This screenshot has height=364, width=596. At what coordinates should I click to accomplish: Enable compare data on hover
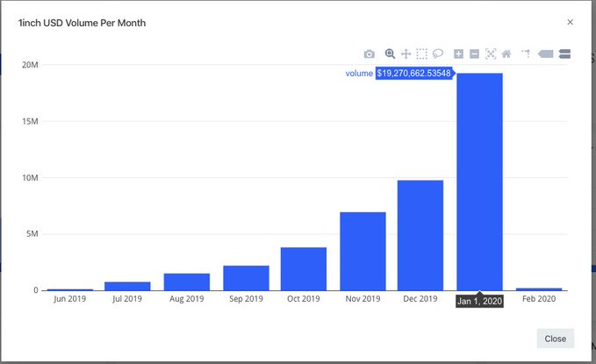pos(564,54)
